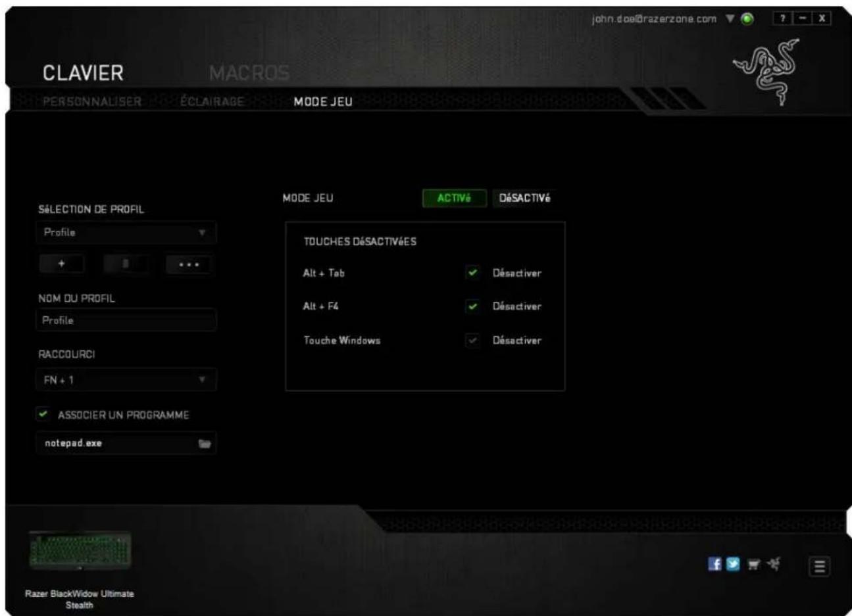This screenshot has width=852, height=616.
Task: Open the help question mark icon
Action: click(x=783, y=18)
